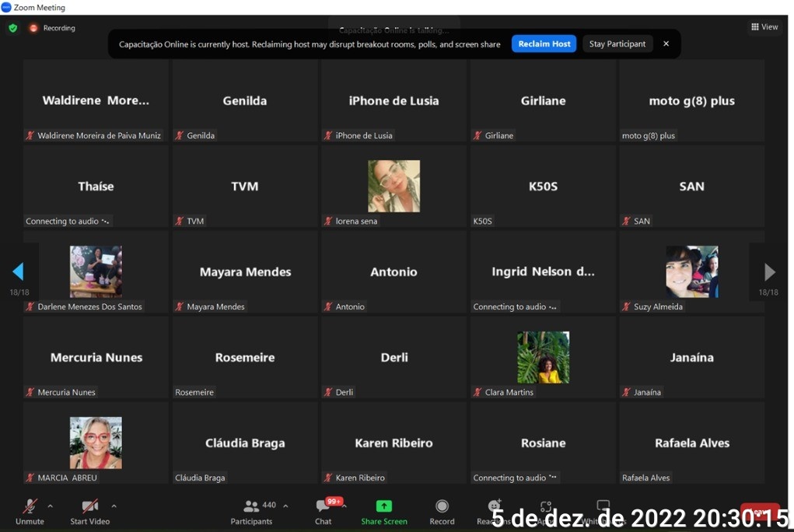Viewport: 794px width, 532px height.
Task: Open the View layout menu
Action: coord(764,27)
